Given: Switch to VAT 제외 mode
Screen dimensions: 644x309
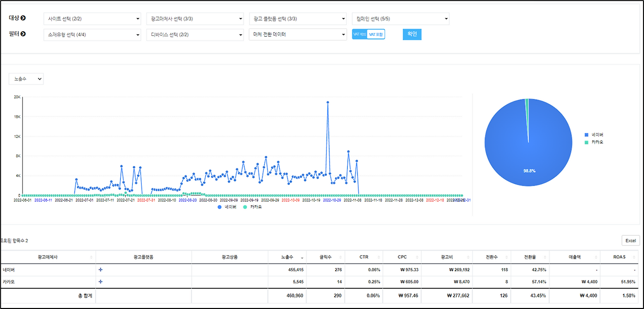Looking at the screenshot, I should point(359,34).
